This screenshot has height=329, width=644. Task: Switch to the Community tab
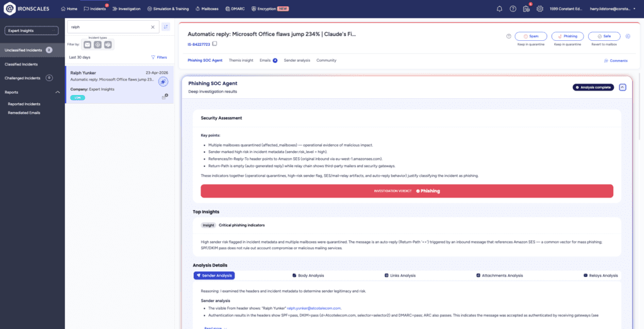click(x=326, y=60)
